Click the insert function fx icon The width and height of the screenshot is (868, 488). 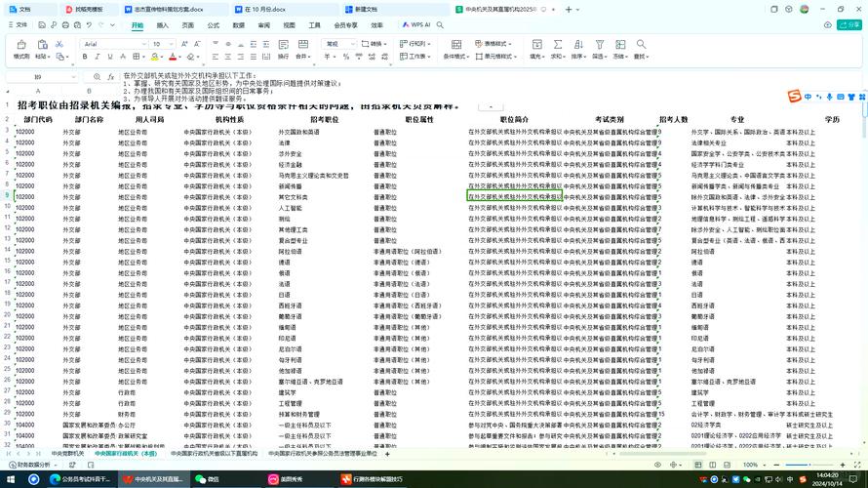pos(111,77)
